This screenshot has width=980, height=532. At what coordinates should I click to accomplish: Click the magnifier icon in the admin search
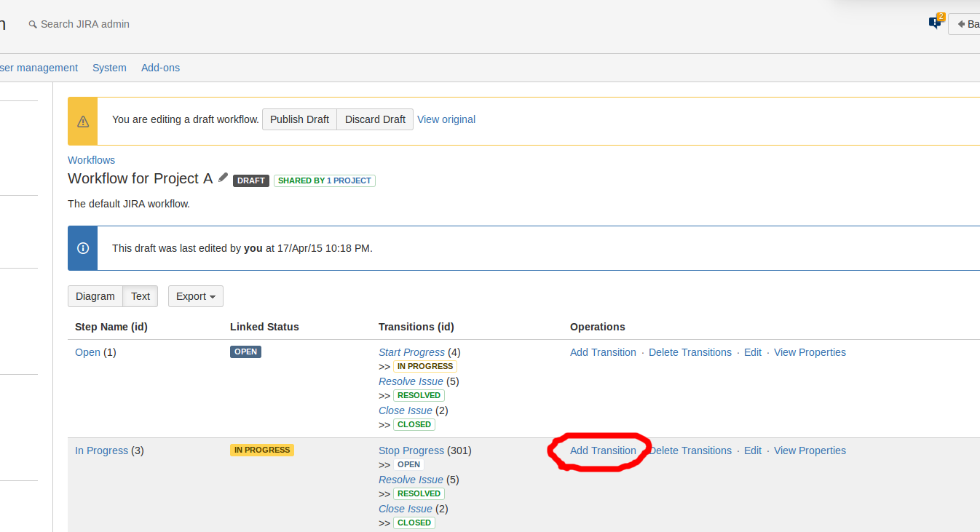point(32,23)
